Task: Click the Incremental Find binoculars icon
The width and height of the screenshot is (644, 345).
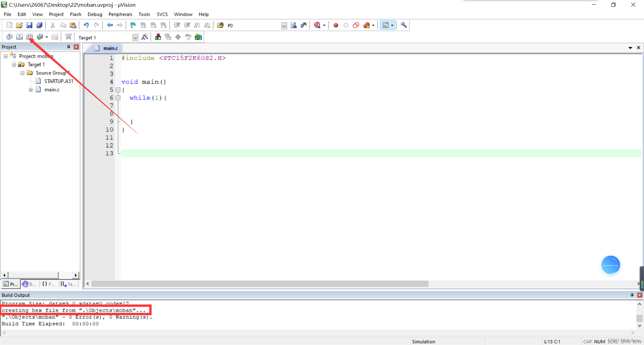Action: (x=304, y=25)
